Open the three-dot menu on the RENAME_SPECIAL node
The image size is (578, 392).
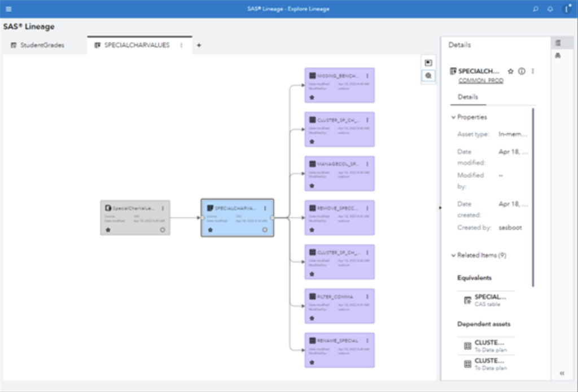coord(367,341)
